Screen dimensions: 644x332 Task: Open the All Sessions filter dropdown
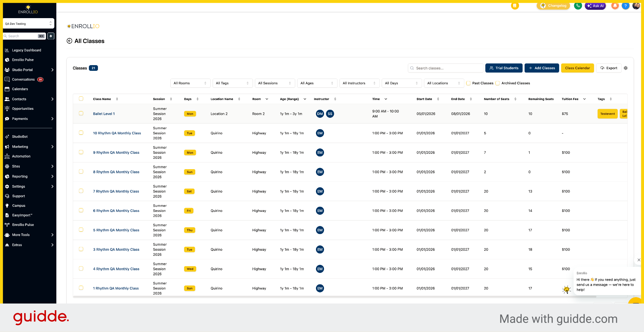(275, 83)
